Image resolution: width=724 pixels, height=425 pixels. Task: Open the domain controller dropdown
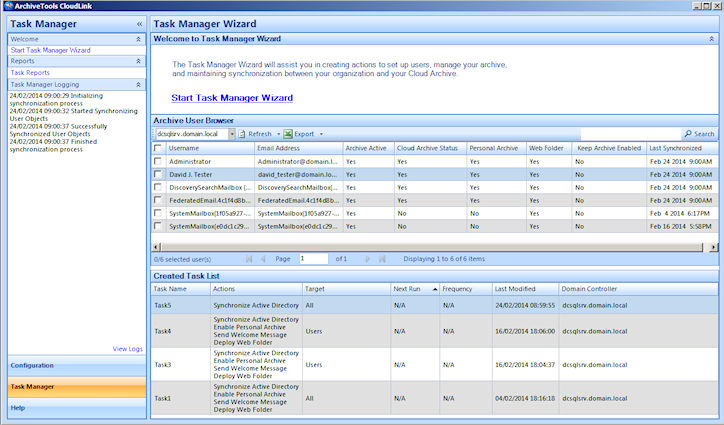pyautogui.click(x=232, y=134)
